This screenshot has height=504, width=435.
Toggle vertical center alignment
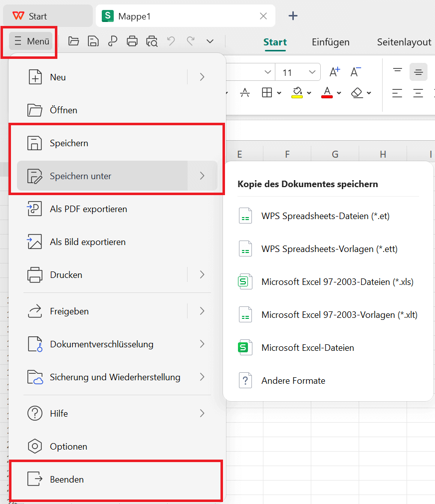[418, 72]
